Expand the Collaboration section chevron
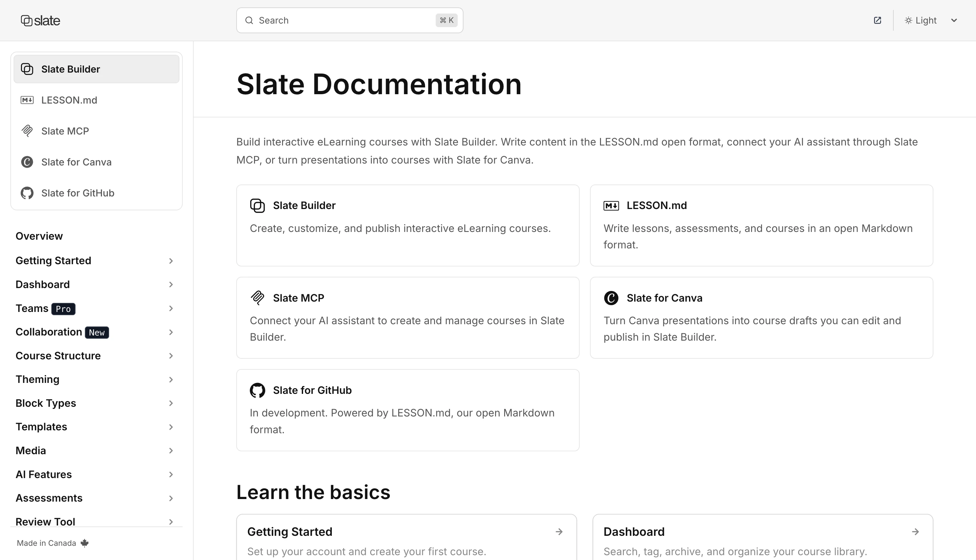976x560 pixels. pos(171,332)
